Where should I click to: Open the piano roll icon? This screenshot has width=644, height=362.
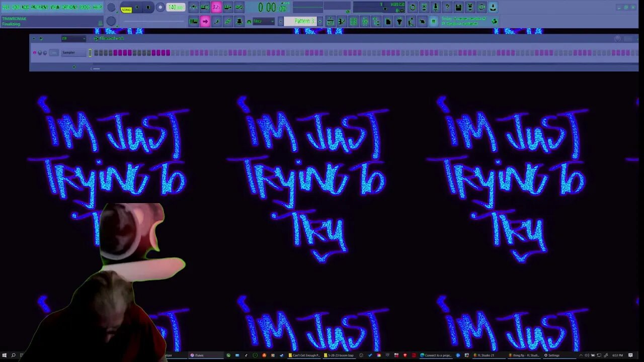[x=342, y=21]
